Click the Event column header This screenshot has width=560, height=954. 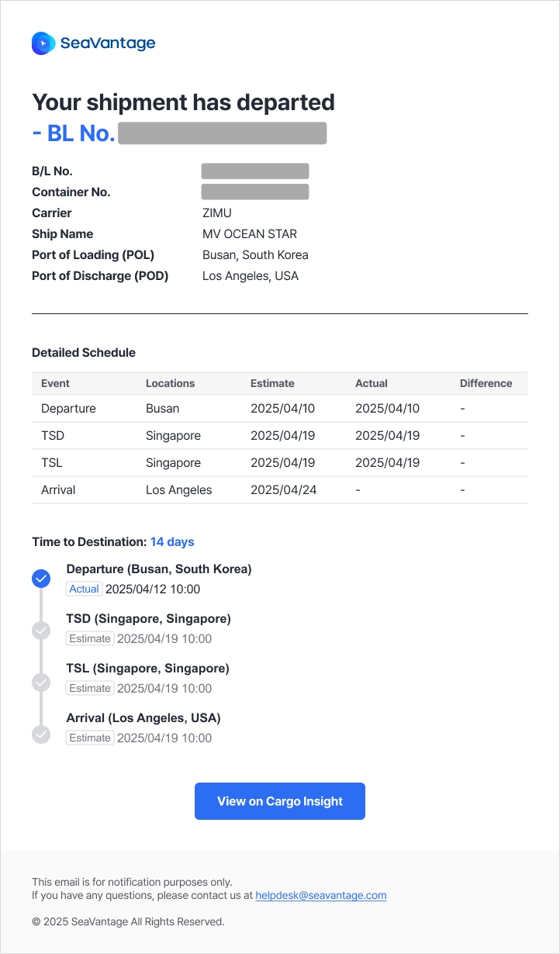55,383
